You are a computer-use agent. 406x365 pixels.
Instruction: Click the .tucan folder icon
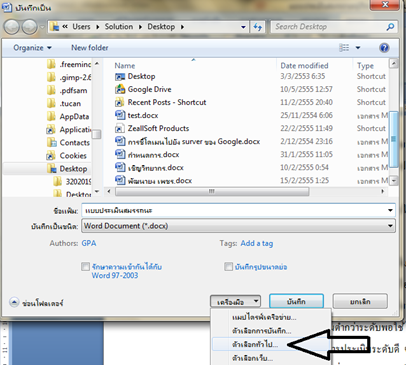[x=51, y=103]
